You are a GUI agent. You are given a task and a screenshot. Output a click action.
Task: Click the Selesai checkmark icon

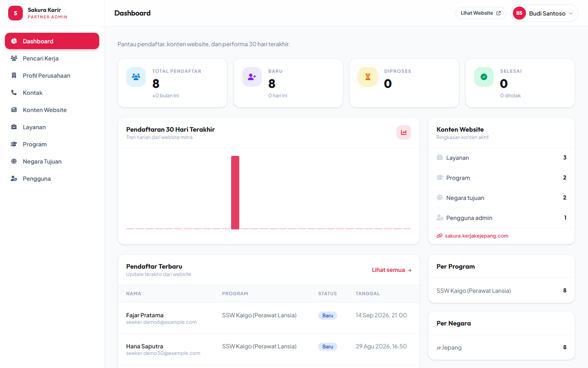(x=484, y=77)
